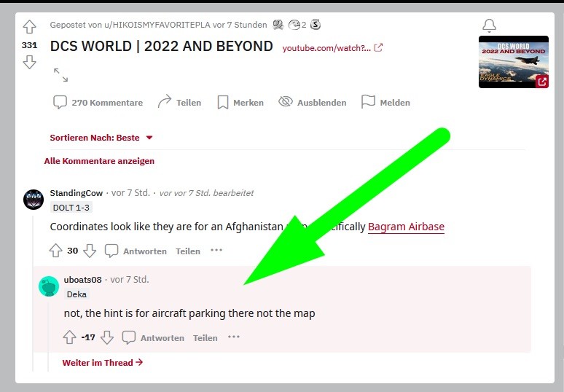The width and height of the screenshot is (564, 392).
Task: Downvote the DCS WORLD post
Action: click(29, 62)
